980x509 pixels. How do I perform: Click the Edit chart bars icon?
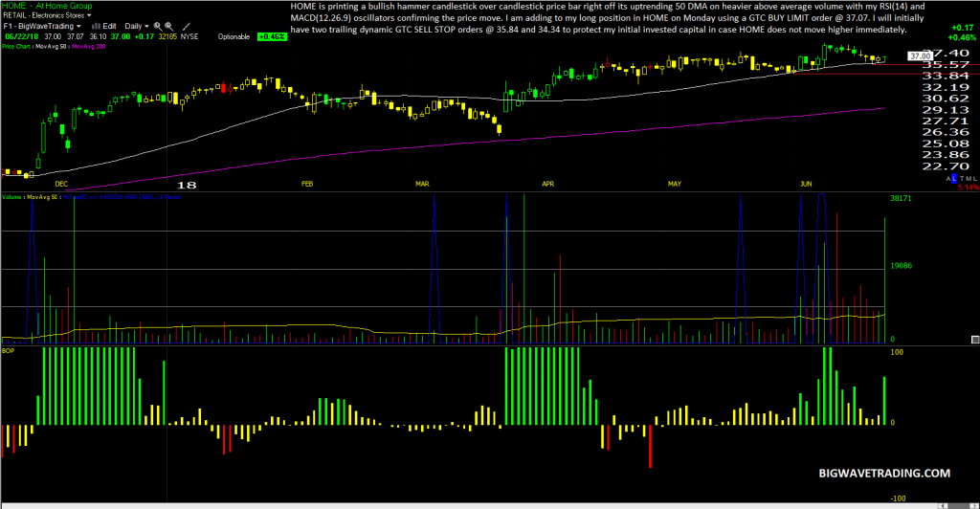point(97,26)
